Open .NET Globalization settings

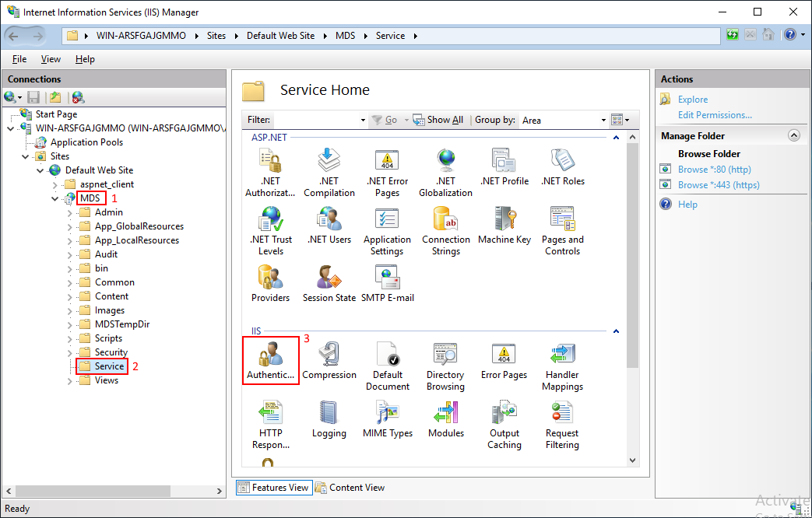pos(445,173)
